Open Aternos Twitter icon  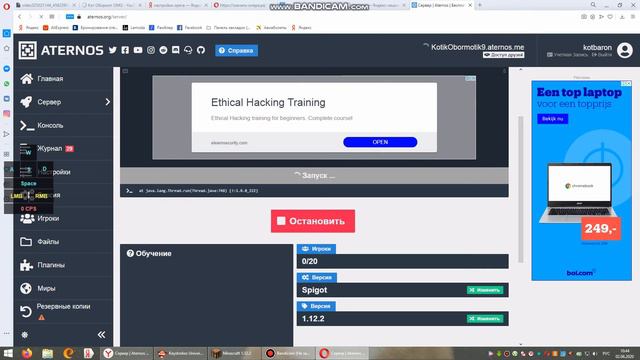[x=113, y=50]
